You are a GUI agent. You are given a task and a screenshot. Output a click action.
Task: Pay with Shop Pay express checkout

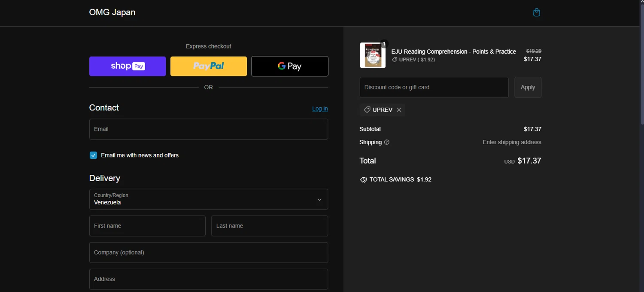click(x=128, y=66)
